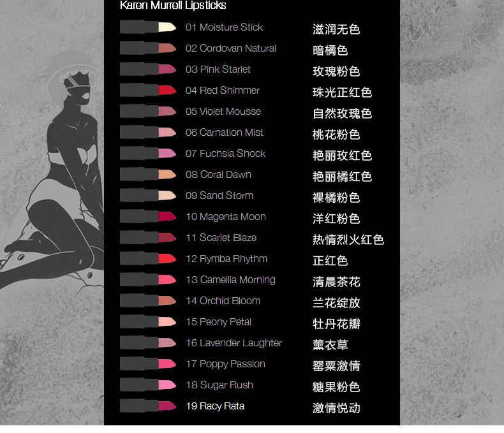504x433 pixels.
Task: Click the "Karen Murrell Lipsticks" heading
Action: point(173,6)
